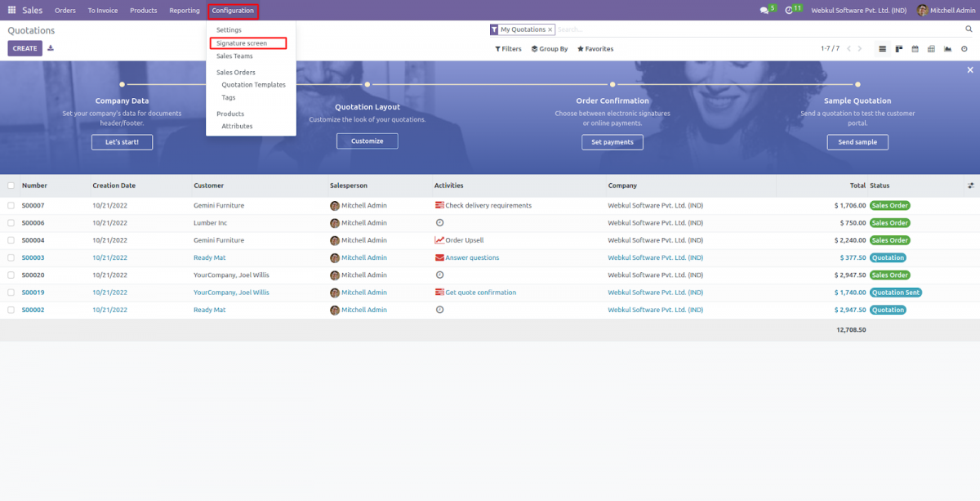Screen dimensions: 980x501
Task: Select checkbox for order S00003
Action: click(11, 257)
